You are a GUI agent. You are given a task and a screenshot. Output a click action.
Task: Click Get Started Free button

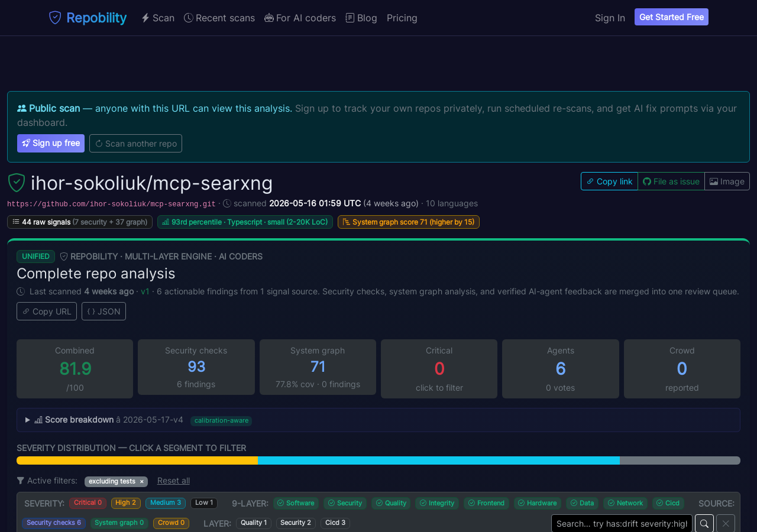671,17
